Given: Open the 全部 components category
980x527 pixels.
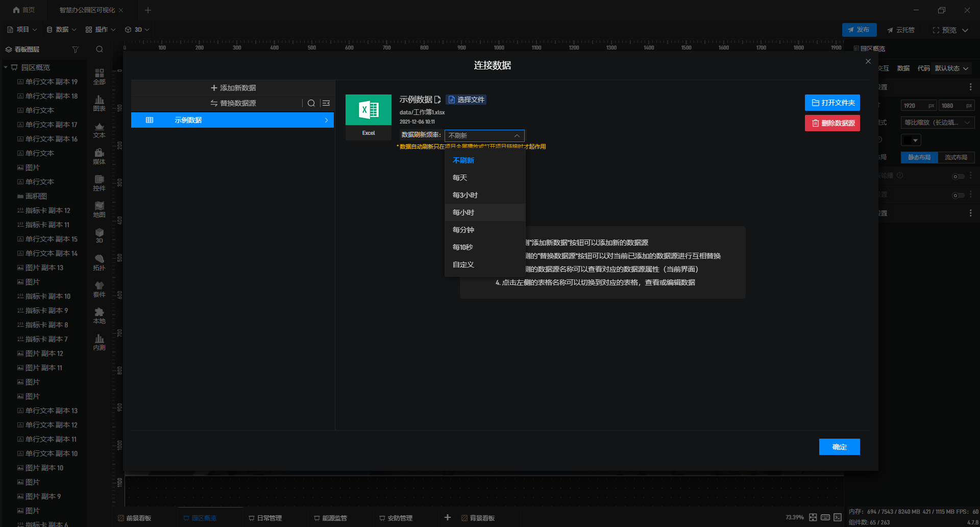Looking at the screenshot, I should pos(99,77).
